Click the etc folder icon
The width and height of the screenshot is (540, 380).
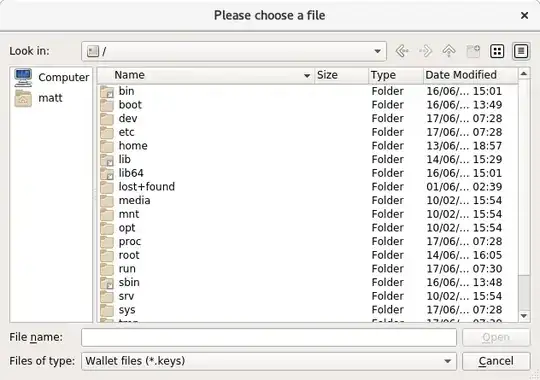(x=107, y=132)
